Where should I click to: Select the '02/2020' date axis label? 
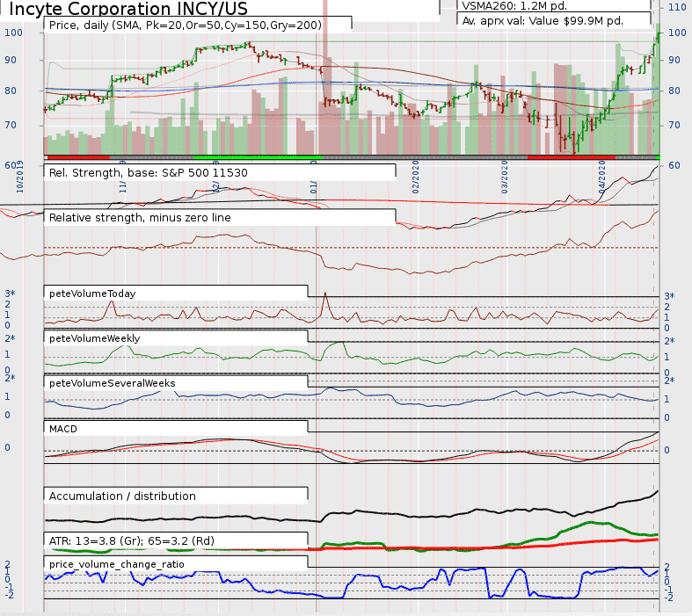click(x=415, y=178)
